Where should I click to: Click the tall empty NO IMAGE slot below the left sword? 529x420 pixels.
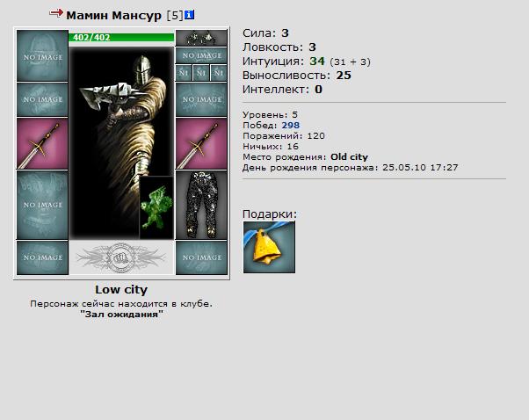click(x=42, y=205)
